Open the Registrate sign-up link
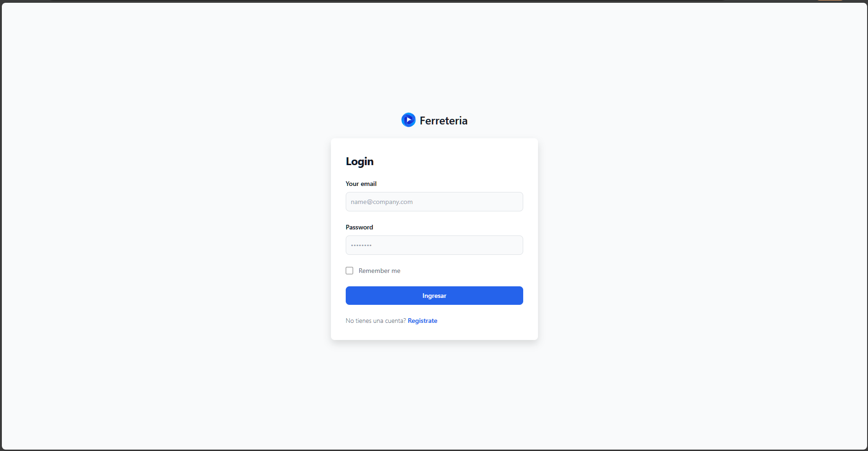Viewport: 868px width, 451px height. click(422, 321)
